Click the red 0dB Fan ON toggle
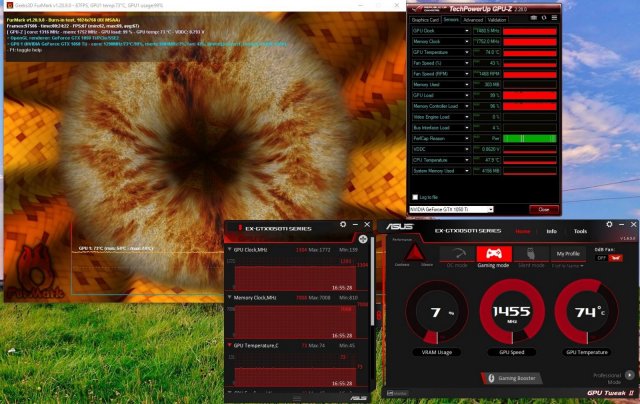This screenshot has width=640, height=404. click(x=616, y=258)
